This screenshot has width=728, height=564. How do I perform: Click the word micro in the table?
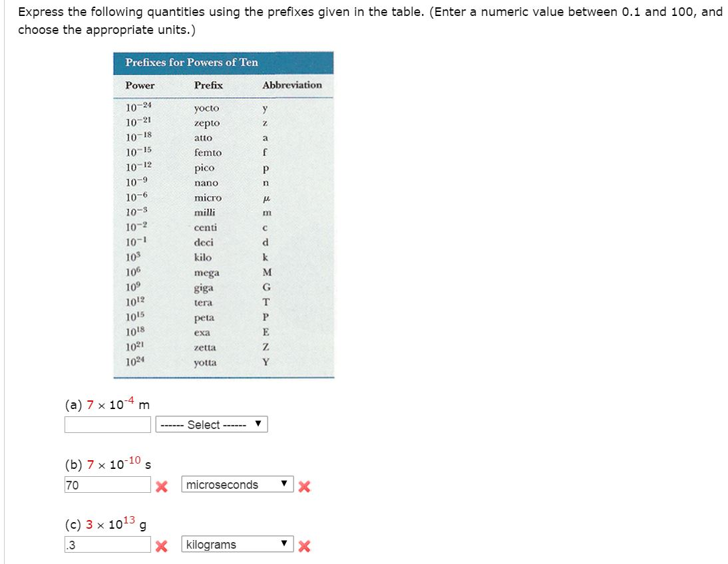pyautogui.click(x=208, y=198)
